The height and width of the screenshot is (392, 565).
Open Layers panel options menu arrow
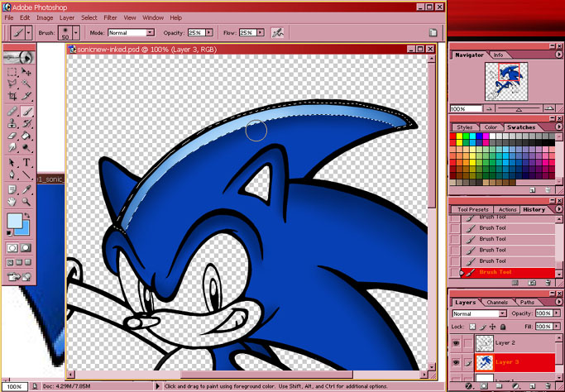pyautogui.click(x=558, y=302)
